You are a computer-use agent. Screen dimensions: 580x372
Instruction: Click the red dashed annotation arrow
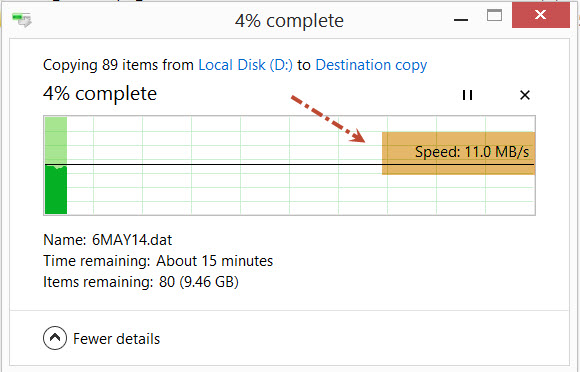pos(328,119)
